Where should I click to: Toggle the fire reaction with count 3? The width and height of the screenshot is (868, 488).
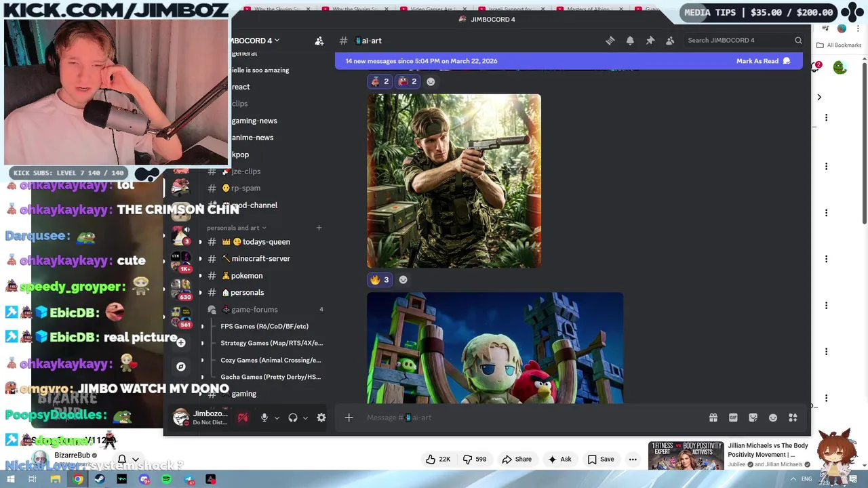(x=380, y=279)
